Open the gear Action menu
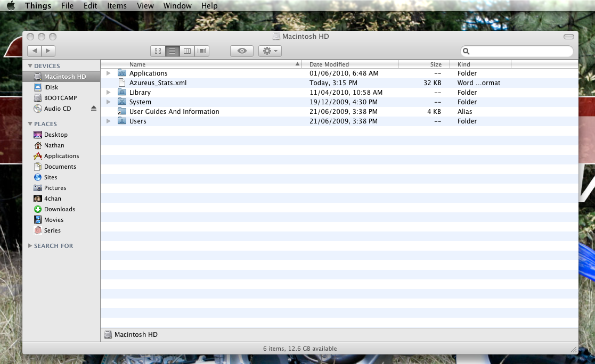This screenshot has width=595, height=364. [270, 51]
